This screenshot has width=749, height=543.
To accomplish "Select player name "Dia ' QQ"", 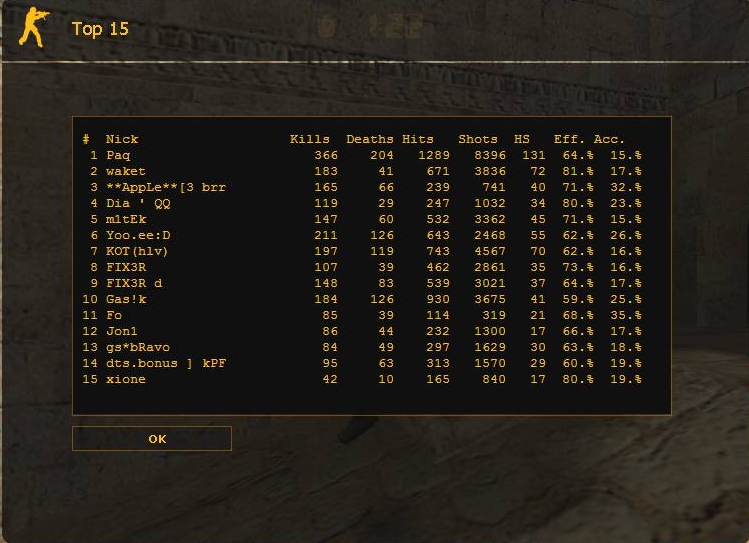I will [138, 203].
